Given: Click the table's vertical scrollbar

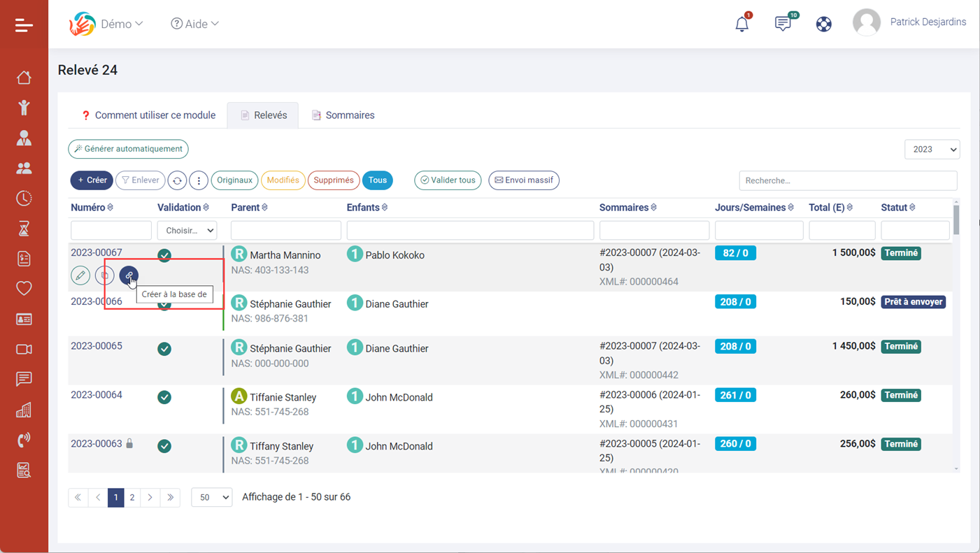Looking at the screenshot, I should 956,220.
